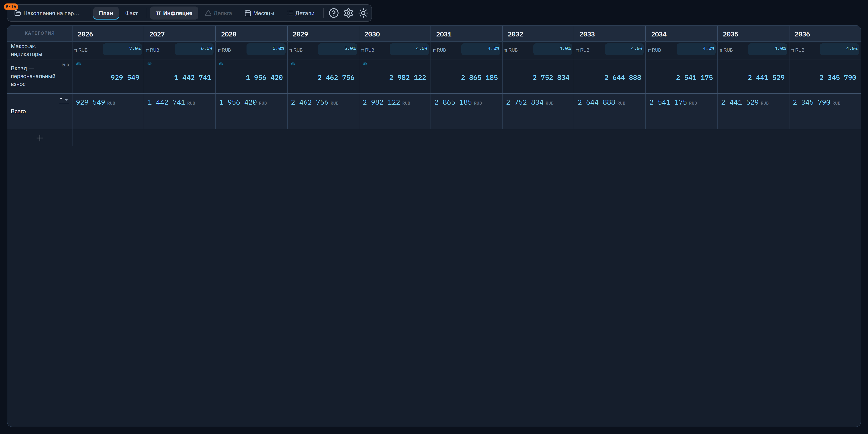Toggle the Дельта view
Image resolution: width=868 pixels, height=434 pixels.
click(218, 13)
